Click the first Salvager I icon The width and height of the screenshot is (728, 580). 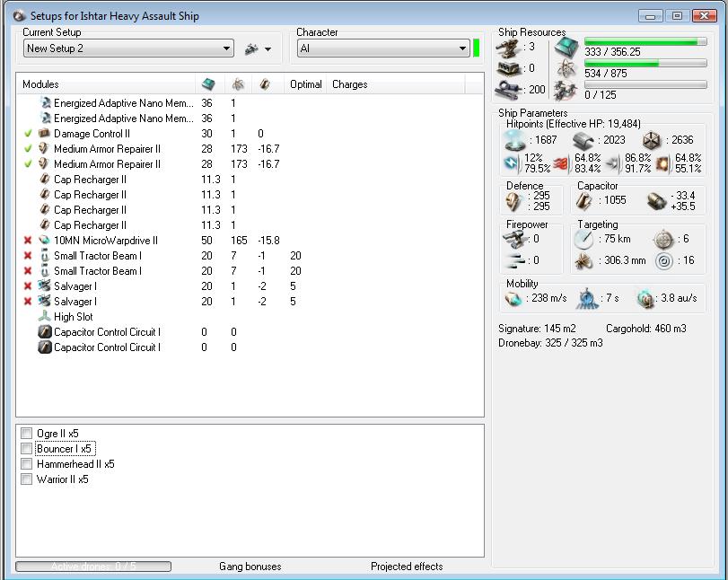point(44,286)
